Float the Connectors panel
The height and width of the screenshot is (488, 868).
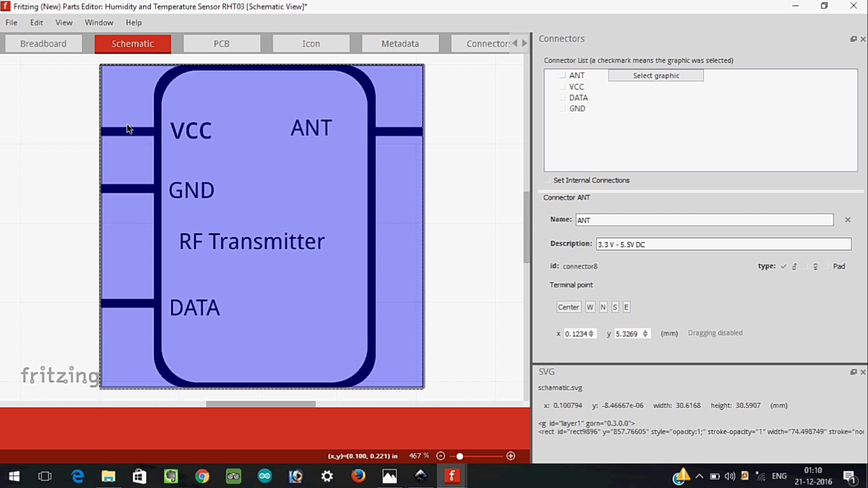point(853,39)
